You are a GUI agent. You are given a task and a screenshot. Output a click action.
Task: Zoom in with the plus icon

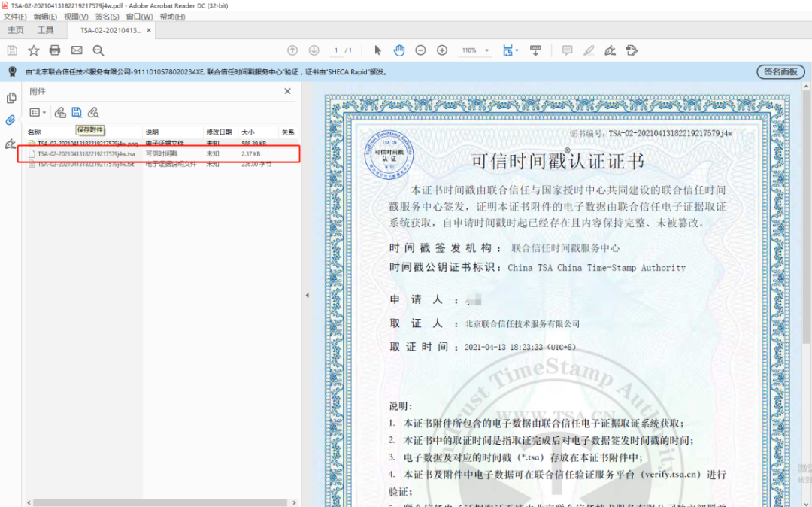point(442,50)
